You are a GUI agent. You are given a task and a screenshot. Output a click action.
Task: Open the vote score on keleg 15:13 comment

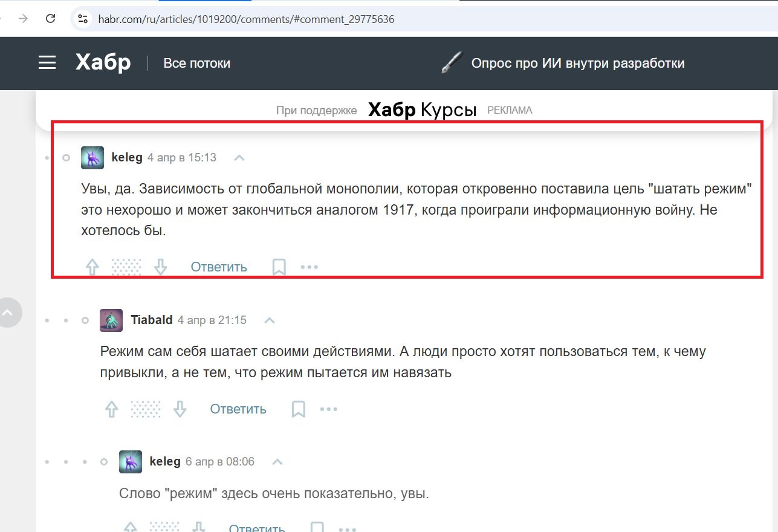point(126,267)
